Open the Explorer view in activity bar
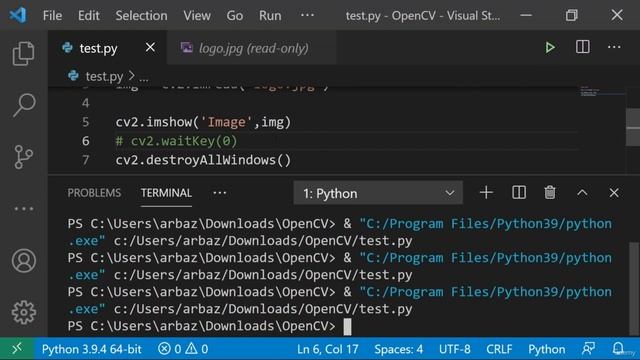The height and width of the screenshot is (360, 640). point(23,53)
